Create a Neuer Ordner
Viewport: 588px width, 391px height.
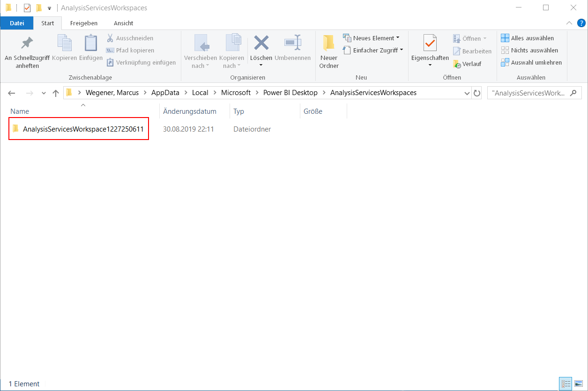point(329,52)
